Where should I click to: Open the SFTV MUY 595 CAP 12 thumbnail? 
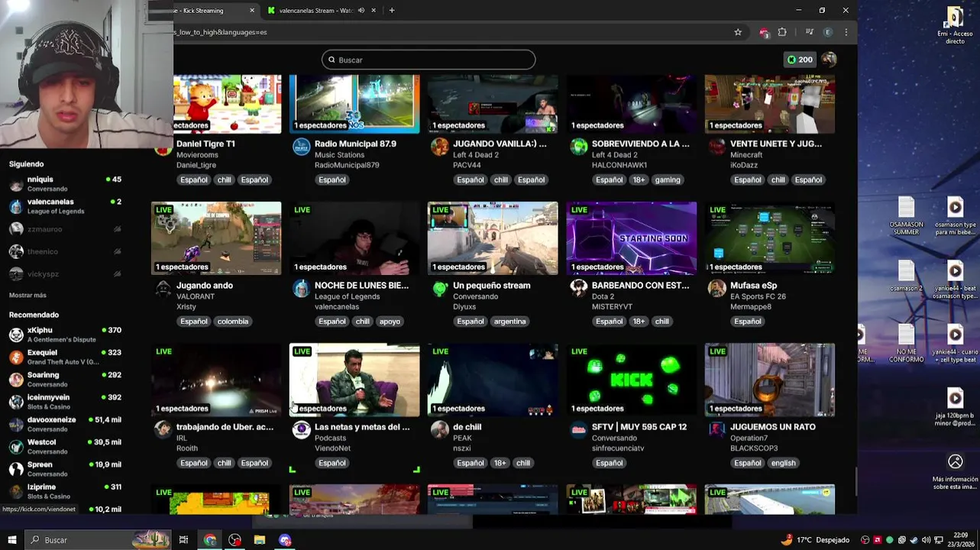[631, 380]
